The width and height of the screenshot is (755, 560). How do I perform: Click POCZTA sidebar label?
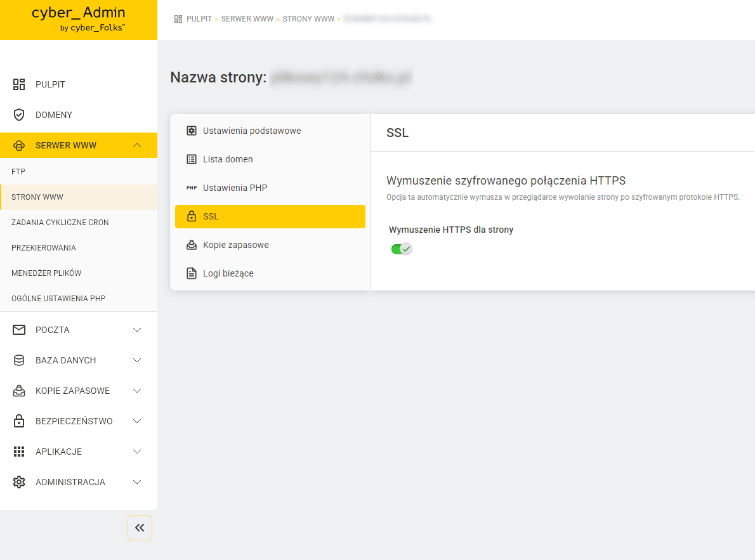point(53,330)
